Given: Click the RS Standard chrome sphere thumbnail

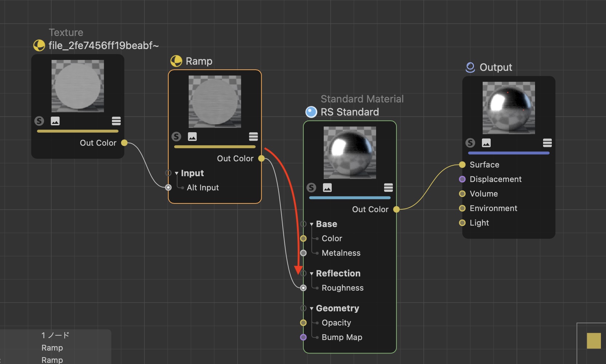Looking at the screenshot, I should (x=350, y=153).
